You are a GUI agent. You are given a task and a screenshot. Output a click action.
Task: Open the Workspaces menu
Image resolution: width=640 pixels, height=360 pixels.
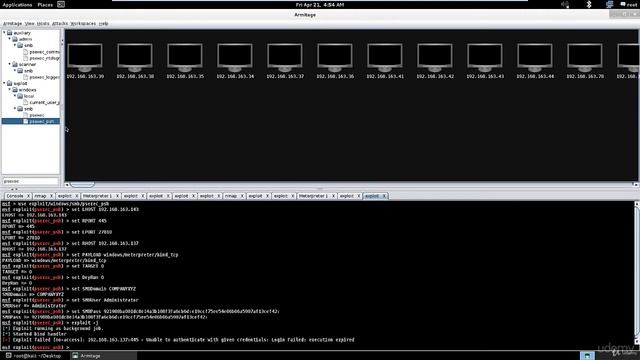pyautogui.click(x=83, y=24)
